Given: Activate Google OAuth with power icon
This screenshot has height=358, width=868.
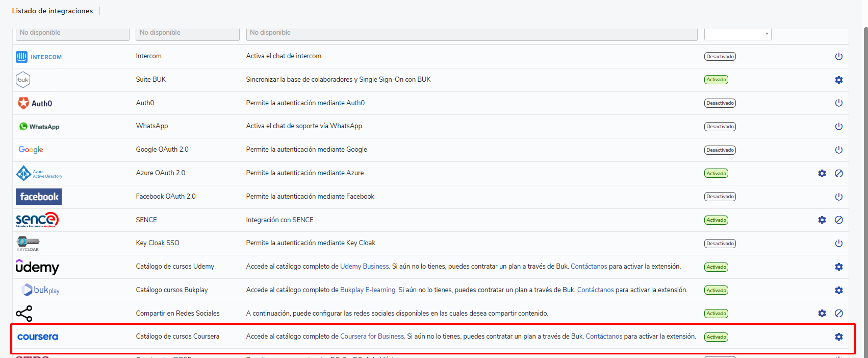Looking at the screenshot, I should click(x=838, y=150).
